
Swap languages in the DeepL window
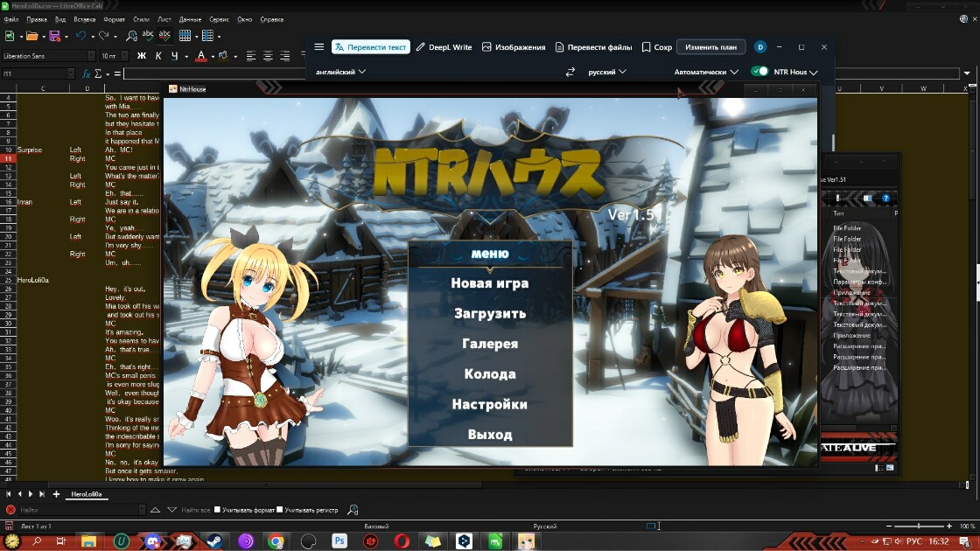pyautogui.click(x=570, y=72)
